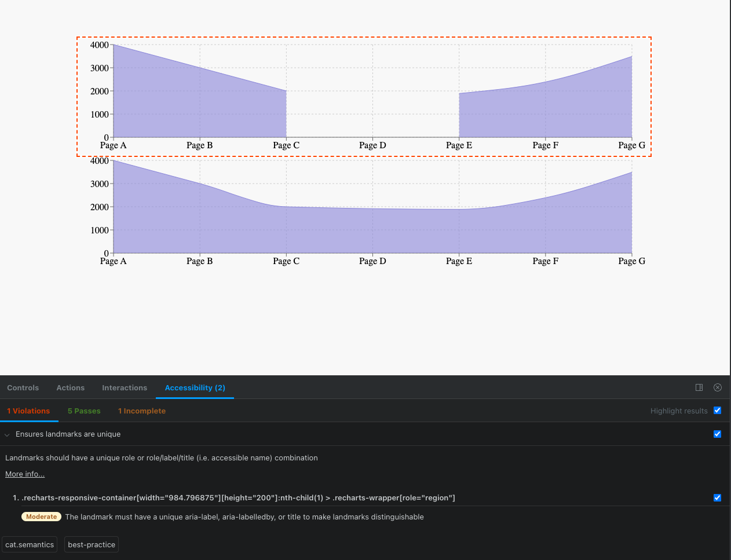
Task: Click the cat.semantics tag
Action: coord(30,544)
